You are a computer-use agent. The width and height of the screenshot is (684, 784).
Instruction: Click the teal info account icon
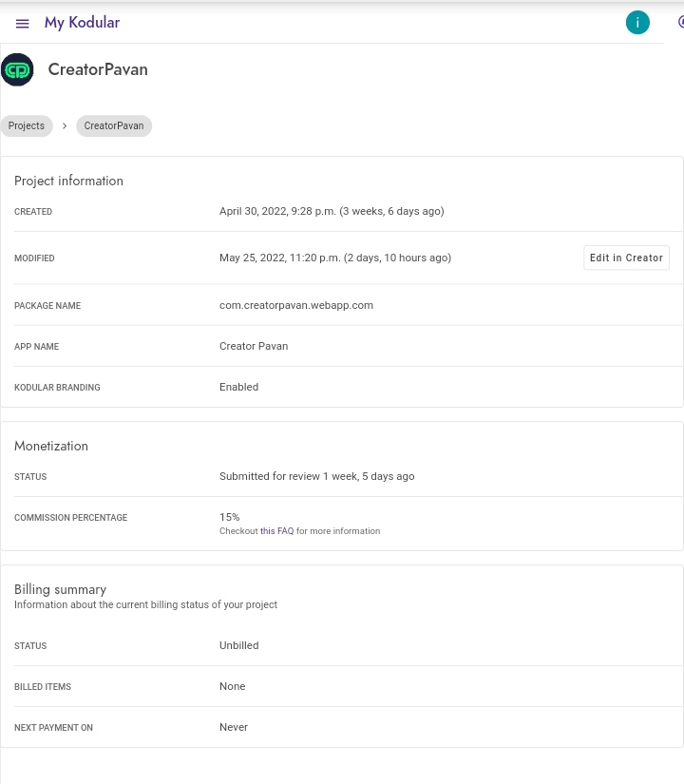coord(637,23)
